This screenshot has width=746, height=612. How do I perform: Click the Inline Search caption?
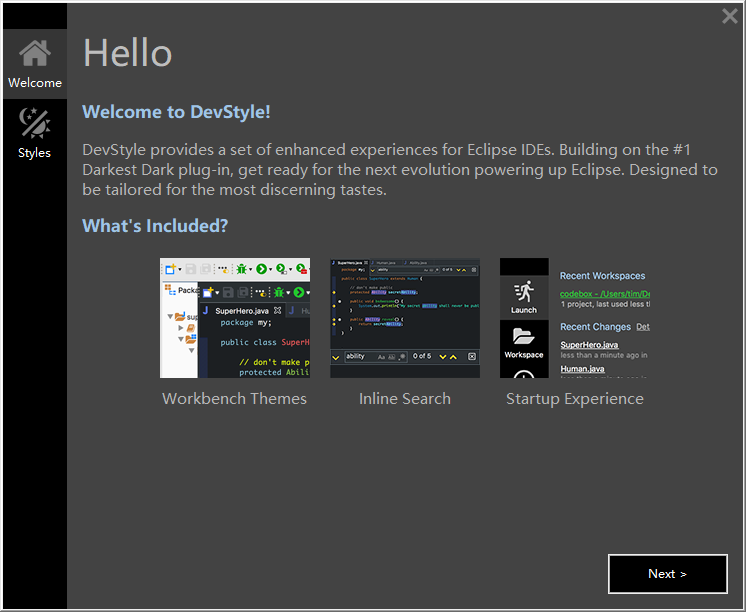(405, 398)
